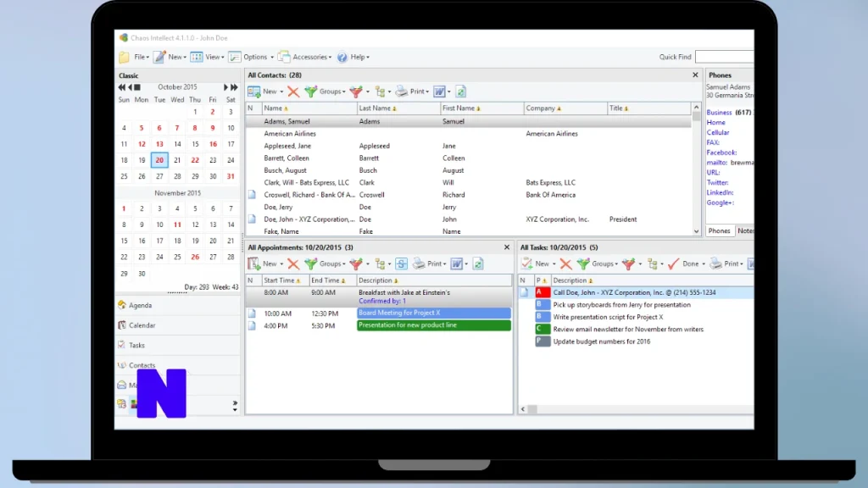868x488 pixels.
Task: Return to today with calendar square button
Action: (137, 87)
